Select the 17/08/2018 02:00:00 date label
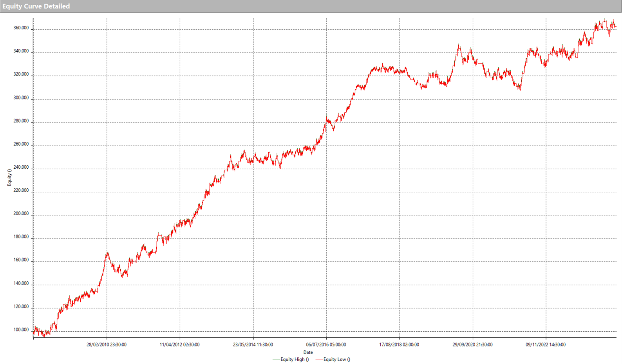 click(399, 345)
